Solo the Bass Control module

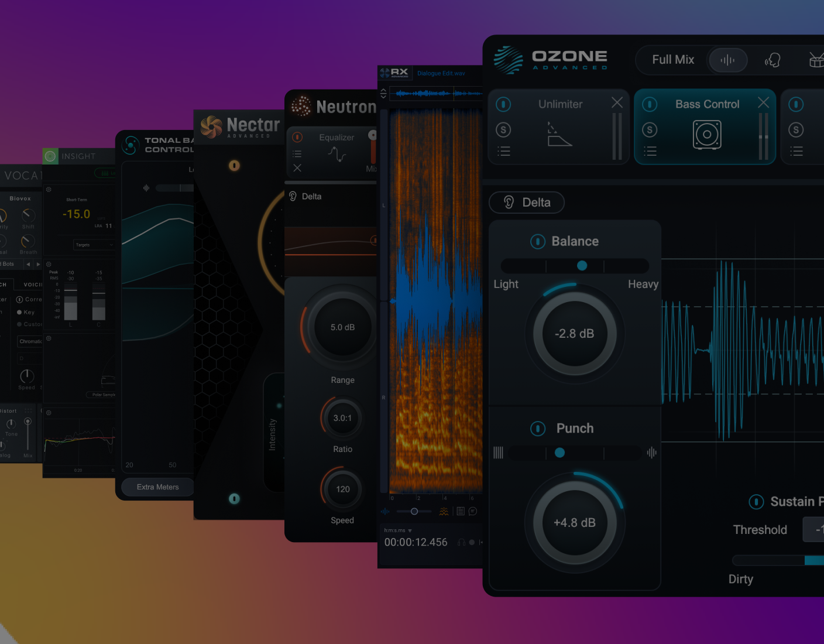650,130
